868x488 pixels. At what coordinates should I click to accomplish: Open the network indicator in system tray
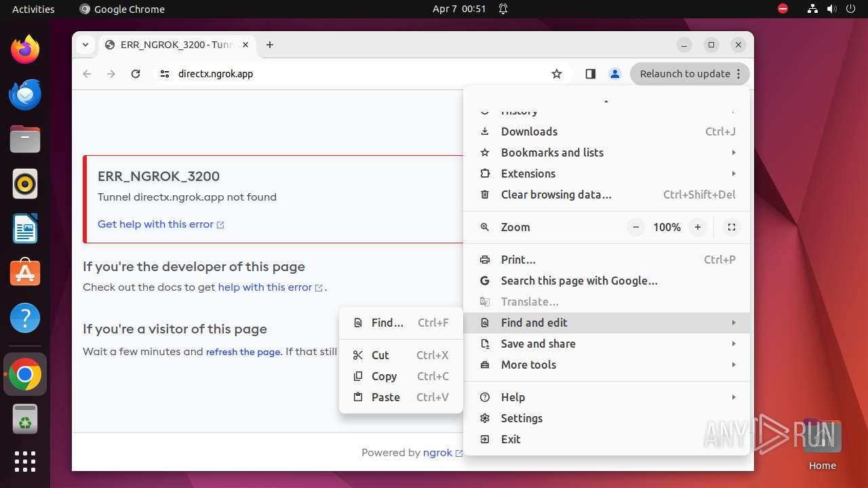pyautogui.click(x=812, y=9)
